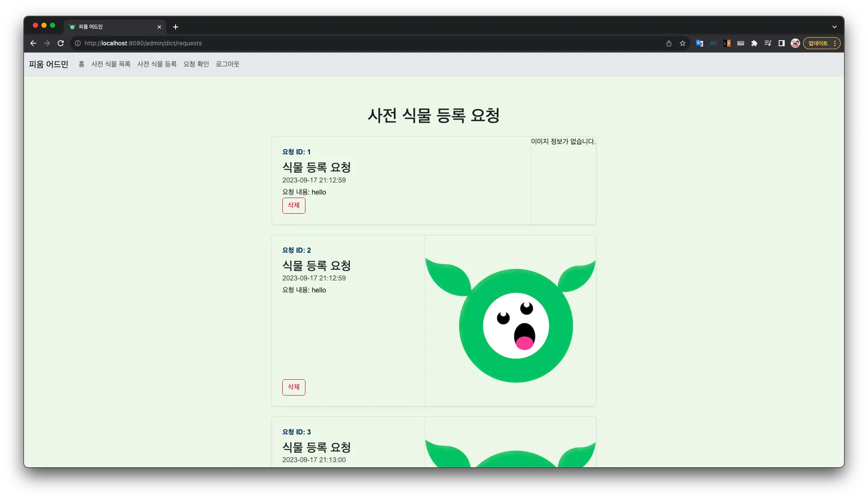Open the media controls icon
The height and width of the screenshot is (499, 868).
768,43
